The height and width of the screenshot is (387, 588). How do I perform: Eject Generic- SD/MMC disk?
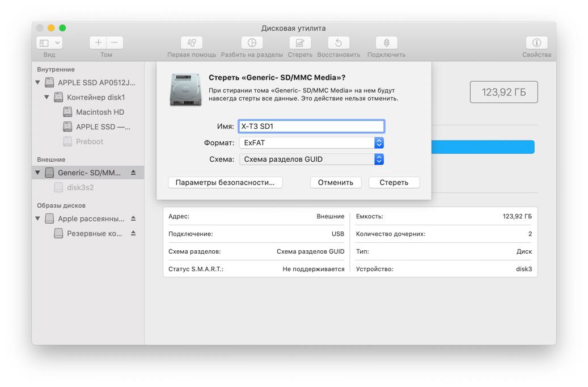tap(133, 173)
